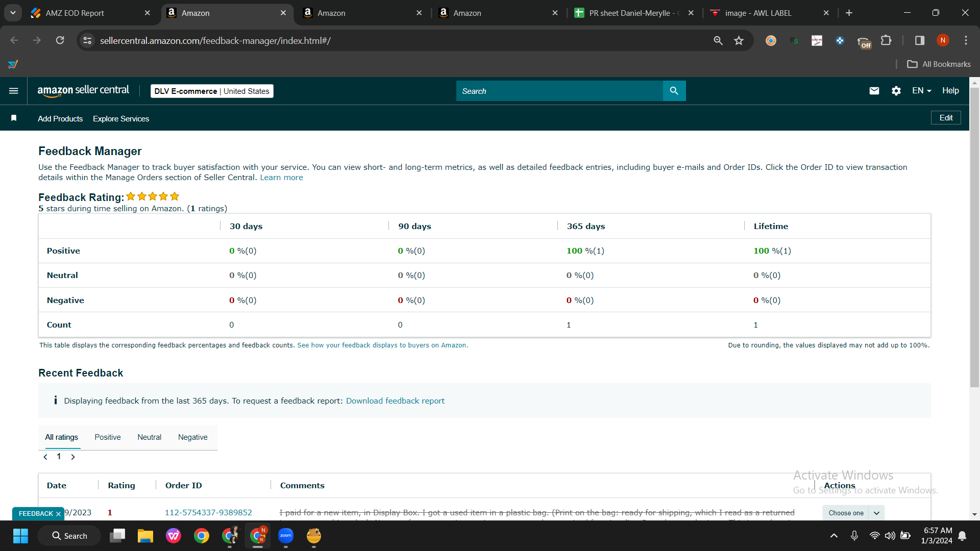Open the Task View icon on taskbar
The image size is (980, 551).
pos(117,536)
